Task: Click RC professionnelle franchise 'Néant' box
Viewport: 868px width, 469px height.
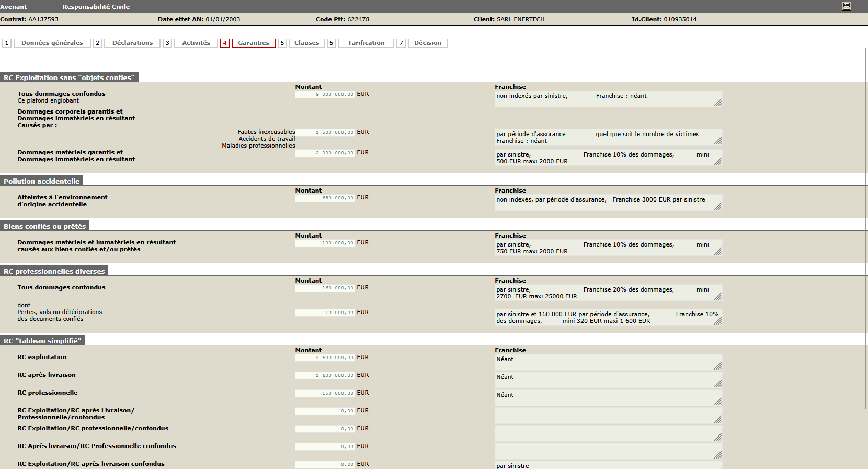Action: pos(608,398)
